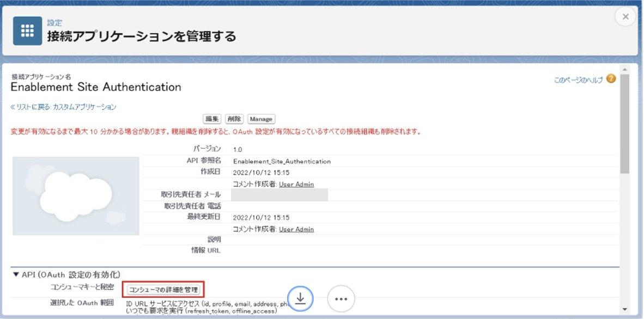Open the 設定 breadcrumb link

point(54,23)
